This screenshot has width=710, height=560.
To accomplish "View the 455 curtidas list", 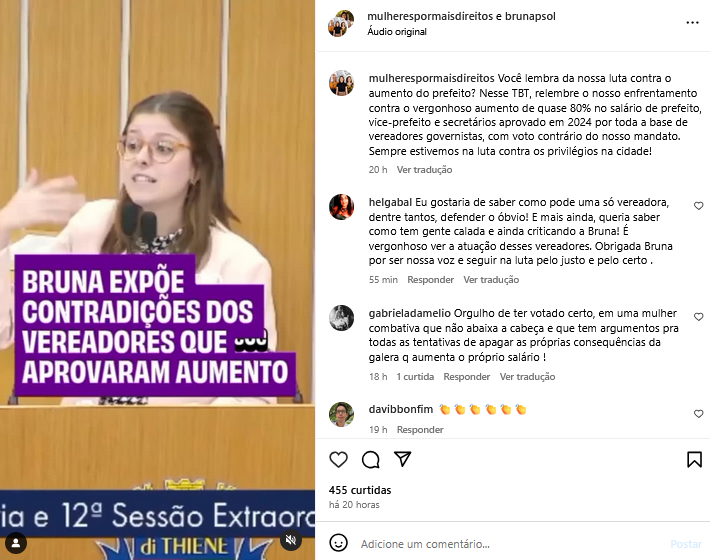I will pyautogui.click(x=360, y=490).
